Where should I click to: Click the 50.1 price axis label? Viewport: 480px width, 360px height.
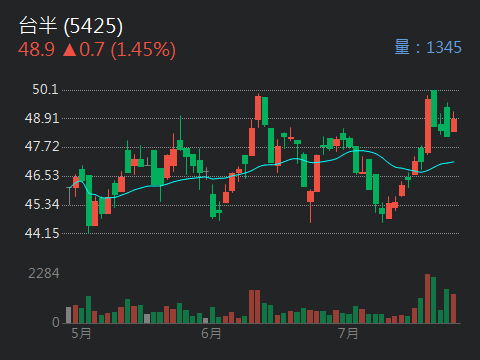pyautogui.click(x=45, y=89)
